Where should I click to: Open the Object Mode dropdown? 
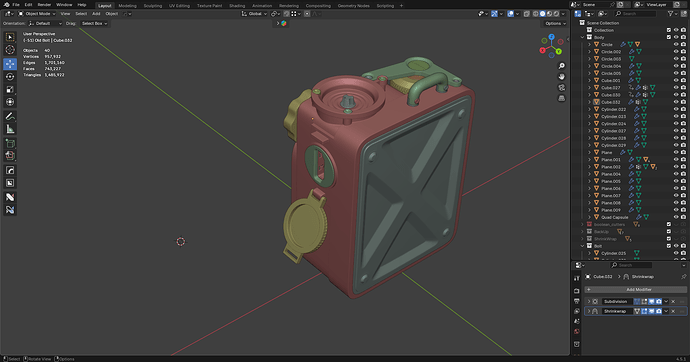point(37,14)
